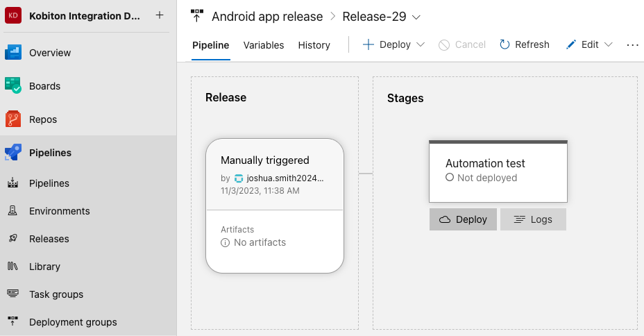Click the Pipelines rocket service icon
Viewport: 644px width, 336px height.
point(13,153)
